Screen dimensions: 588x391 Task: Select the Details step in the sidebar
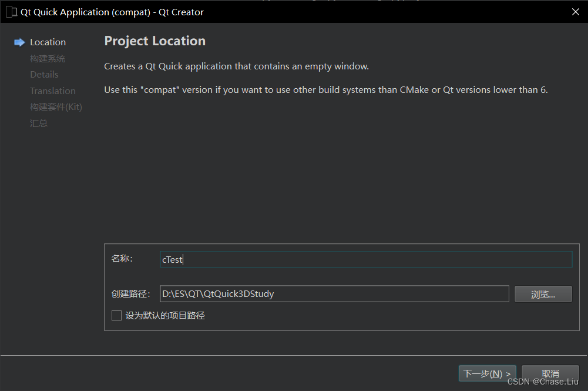[44, 74]
